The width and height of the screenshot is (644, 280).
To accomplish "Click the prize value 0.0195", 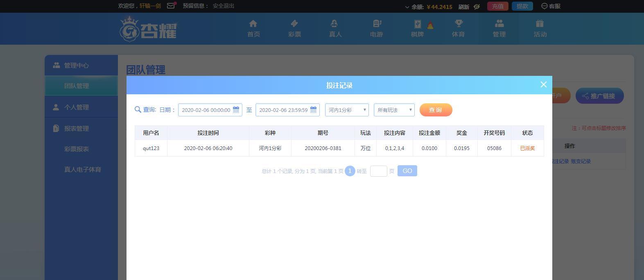I will click(462, 148).
